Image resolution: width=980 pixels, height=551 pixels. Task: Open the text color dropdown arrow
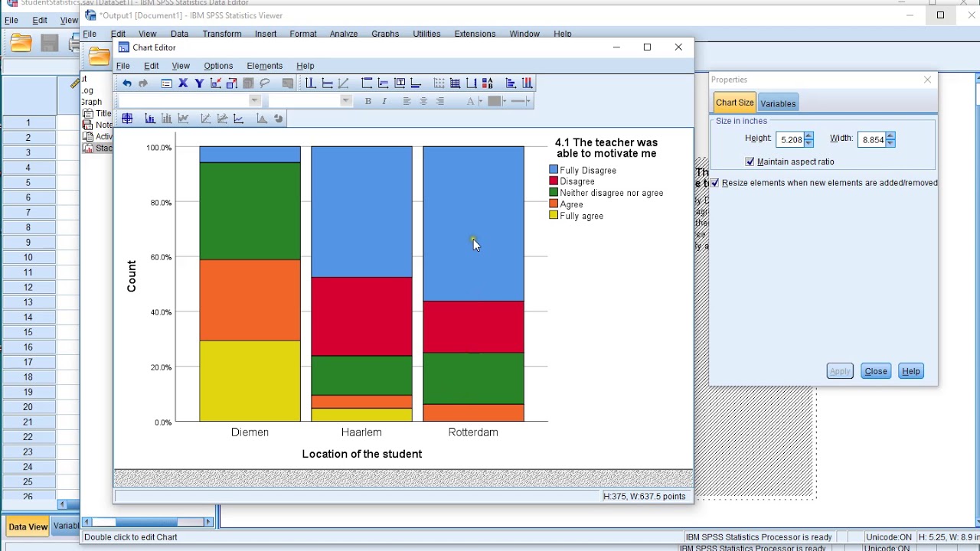[x=481, y=101]
